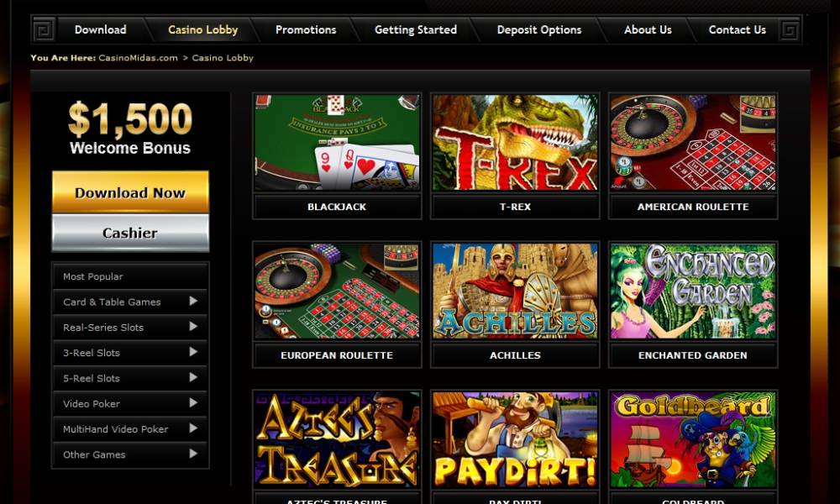Open the Getting Started menu item
The height and width of the screenshot is (504, 840).
point(416,30)
